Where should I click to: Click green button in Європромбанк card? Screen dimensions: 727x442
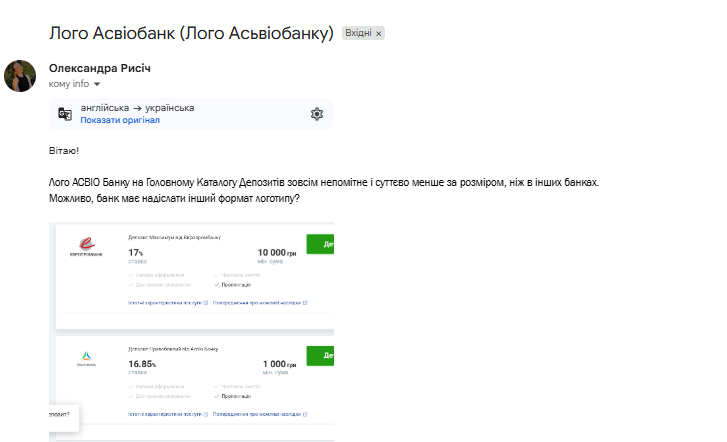320,244
